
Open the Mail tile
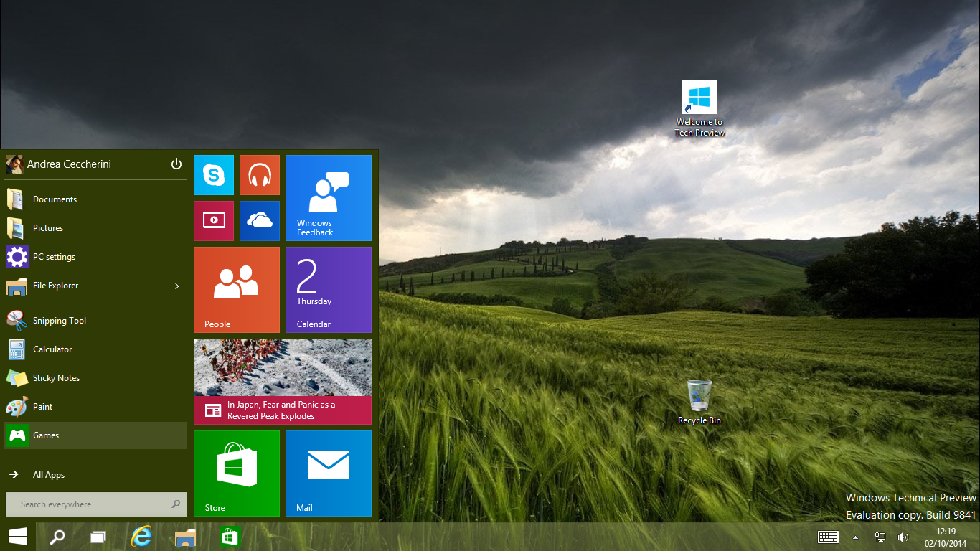coord(329,474)
